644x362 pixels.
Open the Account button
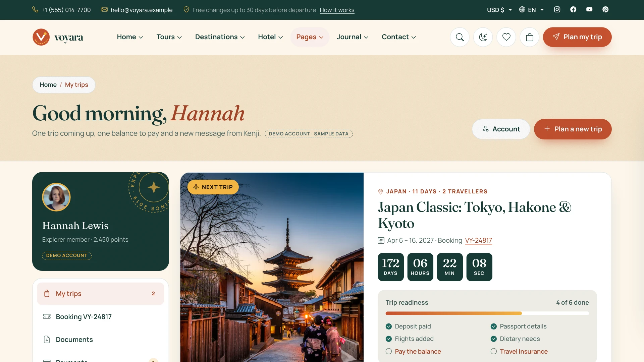(x=501, y=129)
